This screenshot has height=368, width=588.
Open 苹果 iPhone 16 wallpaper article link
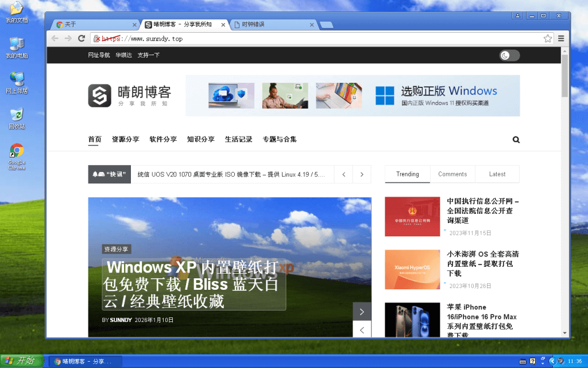coord(482,321)
